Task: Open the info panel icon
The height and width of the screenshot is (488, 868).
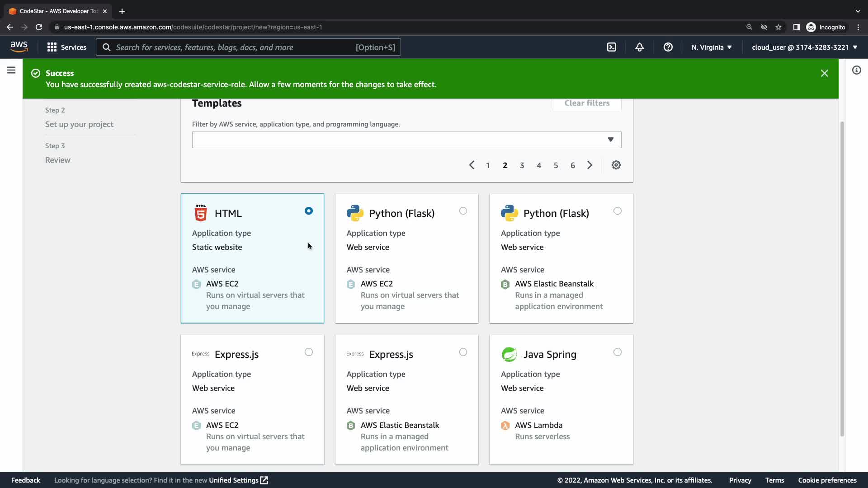Action: [x=856, y=70]
